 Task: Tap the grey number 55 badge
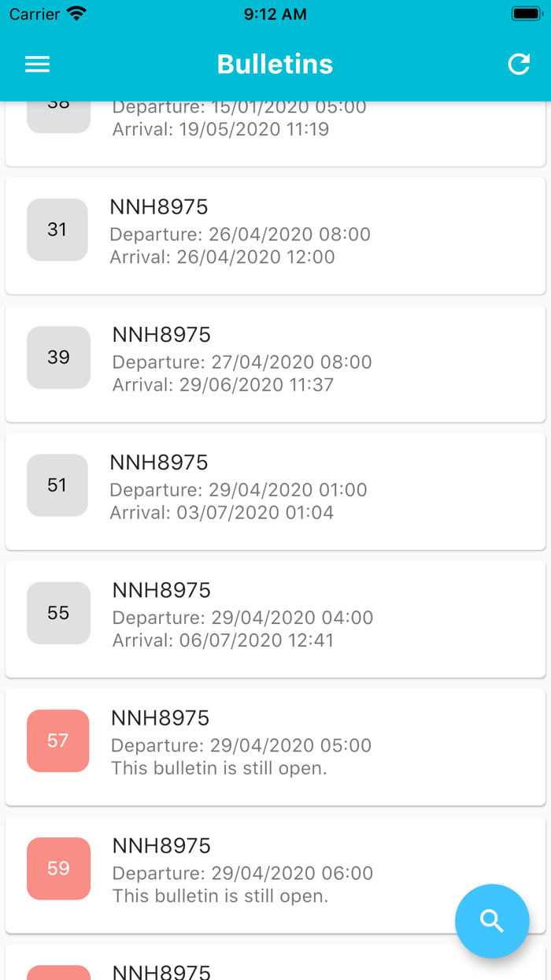58,613
